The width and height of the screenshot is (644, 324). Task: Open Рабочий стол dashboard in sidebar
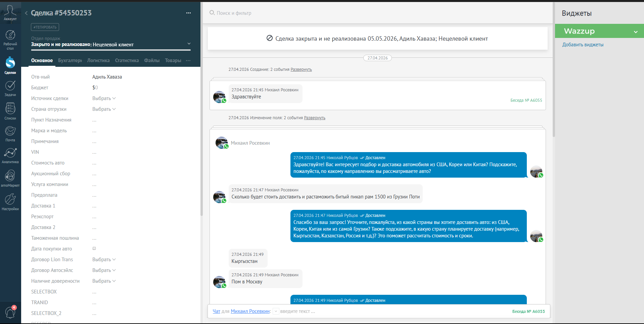point(10,40)
